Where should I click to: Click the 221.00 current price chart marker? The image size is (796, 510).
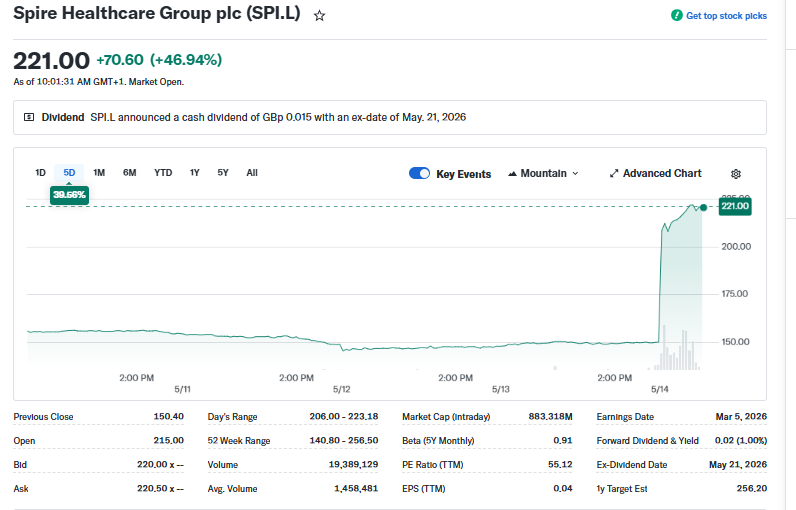[735, 206]
